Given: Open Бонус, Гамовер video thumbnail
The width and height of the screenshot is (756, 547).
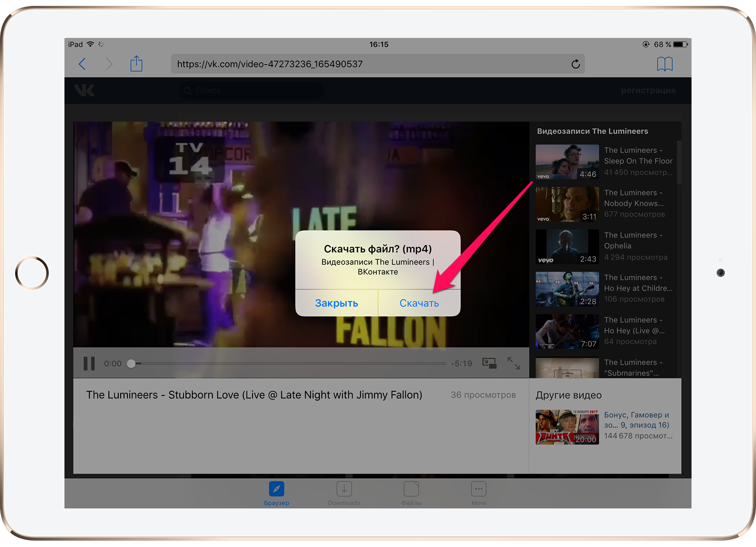Looking at the screenshot, I should coord(567,427).
